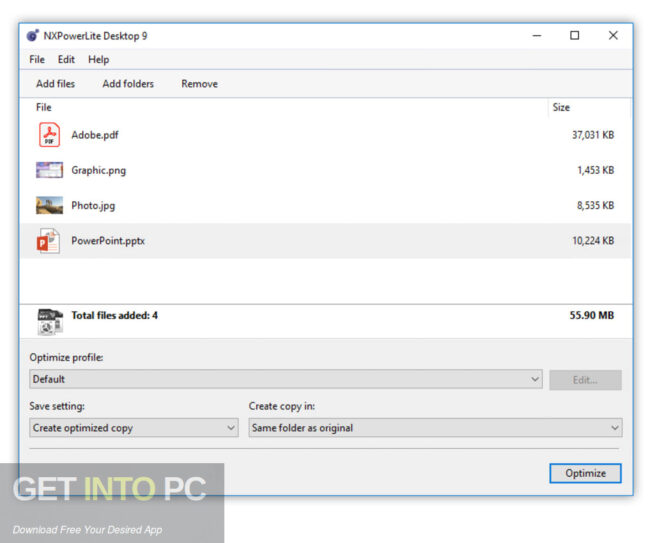The image size is (652, 543).
Task: Select the PowerPoint.pptx file name
Action: click(x=108, y=241)
